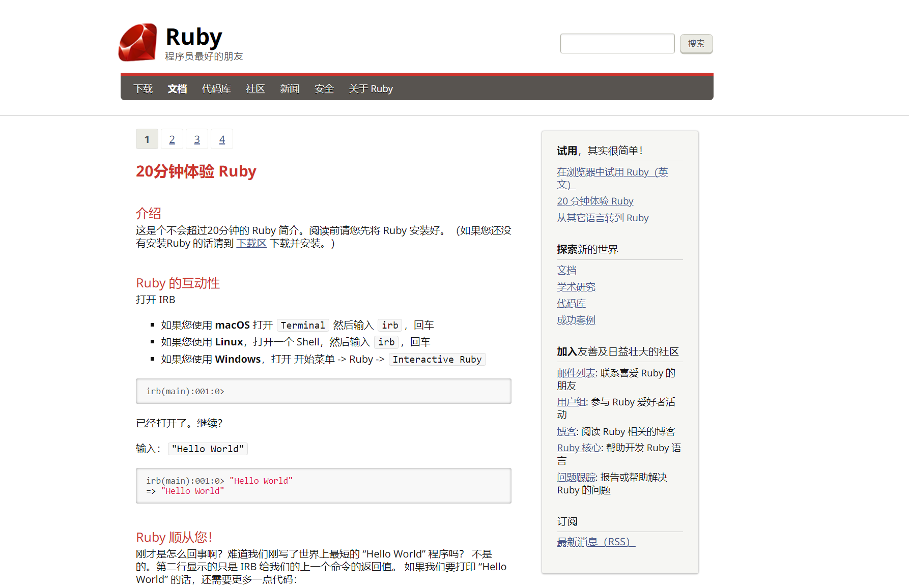Open the 问题跟踪 sidebar link

click(576, 477)
